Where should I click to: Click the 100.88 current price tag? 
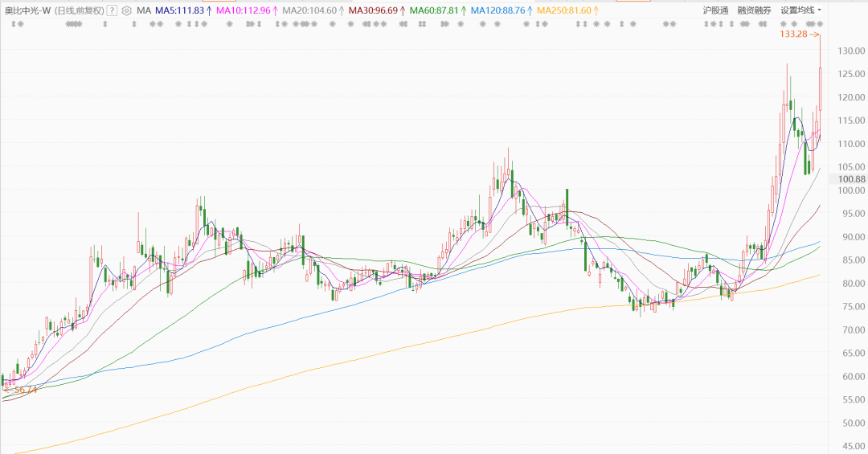[x=851, y=179]
